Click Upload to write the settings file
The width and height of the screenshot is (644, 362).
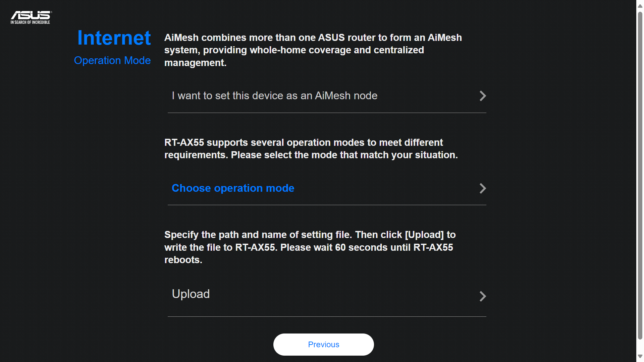coord(191,294)
